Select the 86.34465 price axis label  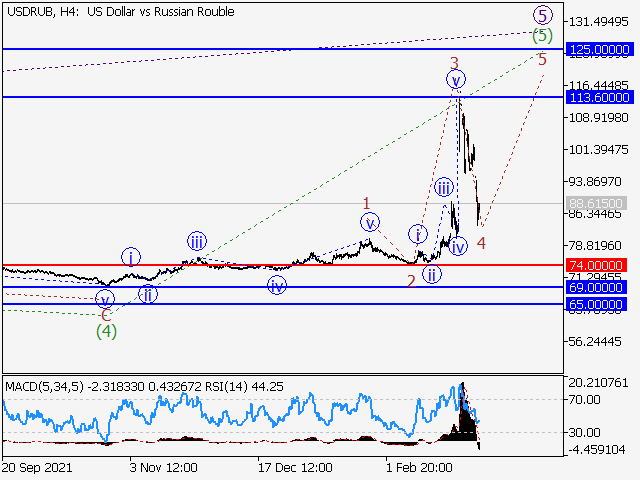(x=595, y=214)
